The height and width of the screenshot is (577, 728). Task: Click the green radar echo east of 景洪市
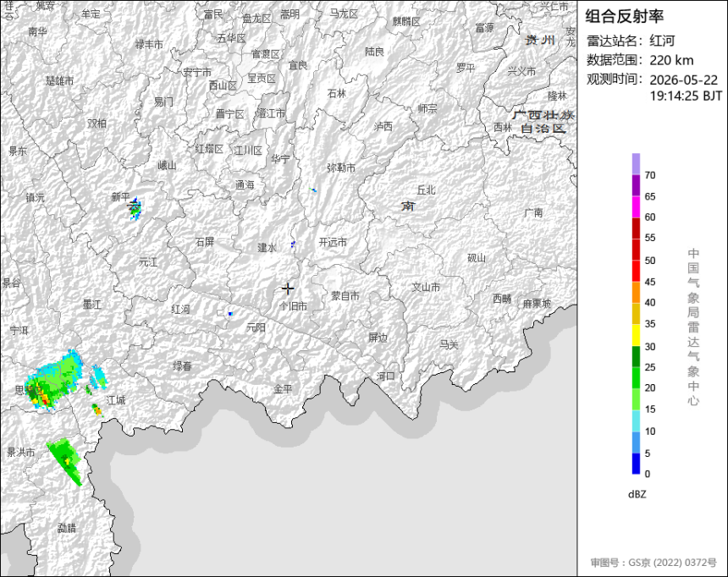click(65, 461)
